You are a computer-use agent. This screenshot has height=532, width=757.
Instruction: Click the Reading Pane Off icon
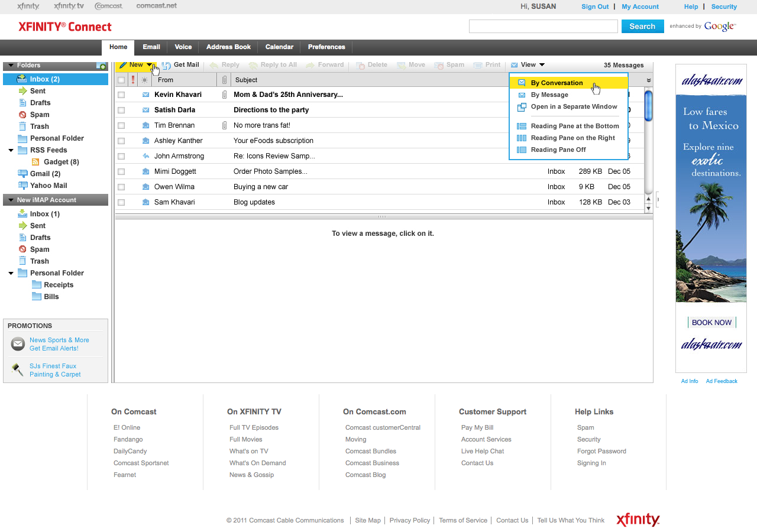[522, 150]
